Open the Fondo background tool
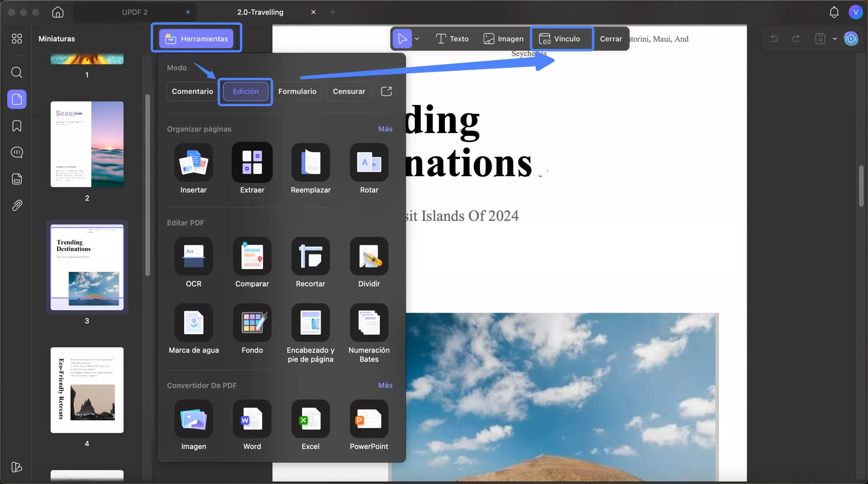This screenshot has height=484, width=868. [252, 329]
